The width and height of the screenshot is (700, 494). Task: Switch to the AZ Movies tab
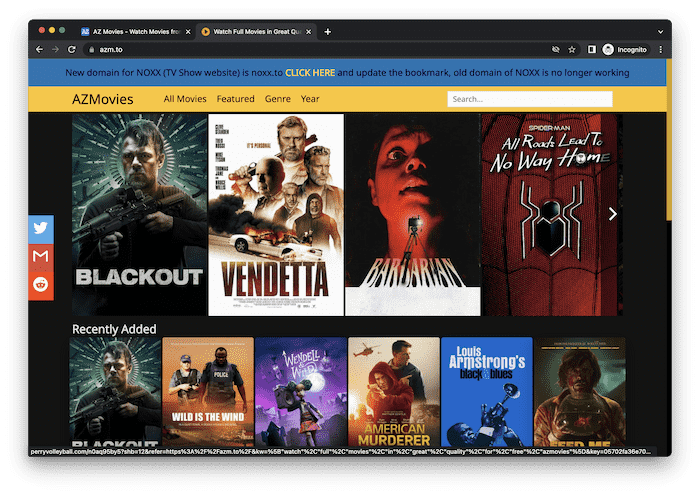136,32
